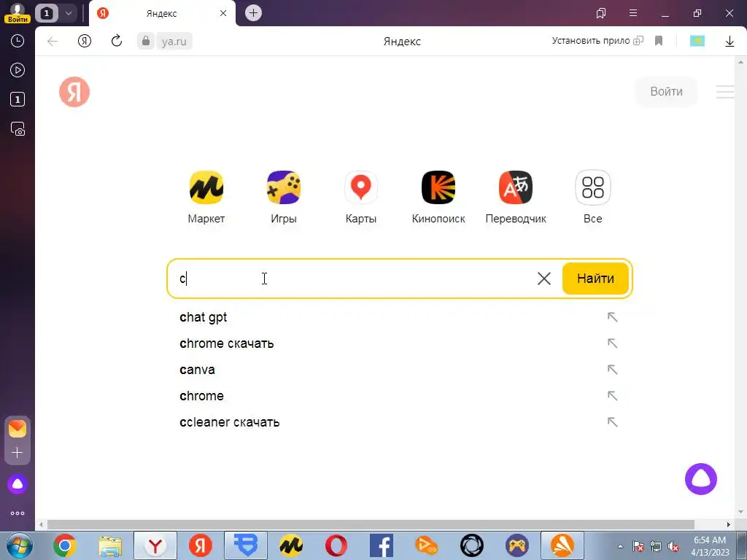This screenshot has height=560, width=747.
Task: Click the Войти sign-in button on page
Action: (x=666, y=91)
